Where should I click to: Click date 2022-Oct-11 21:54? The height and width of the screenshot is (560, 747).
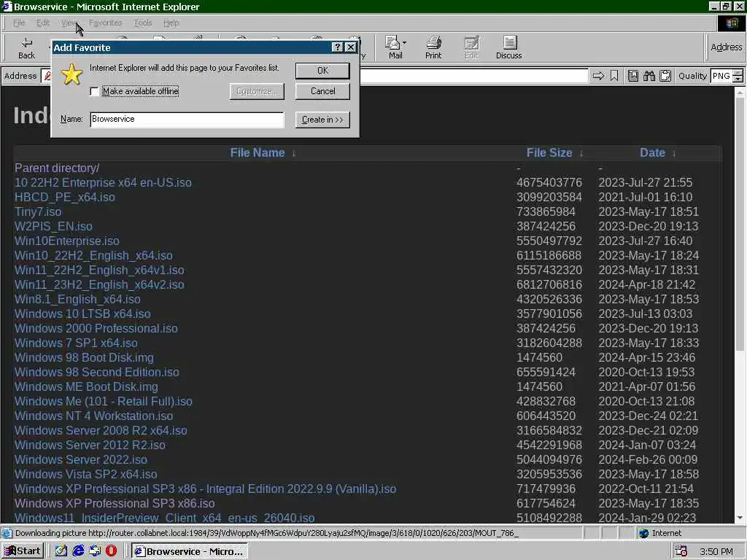click(646, 489)
